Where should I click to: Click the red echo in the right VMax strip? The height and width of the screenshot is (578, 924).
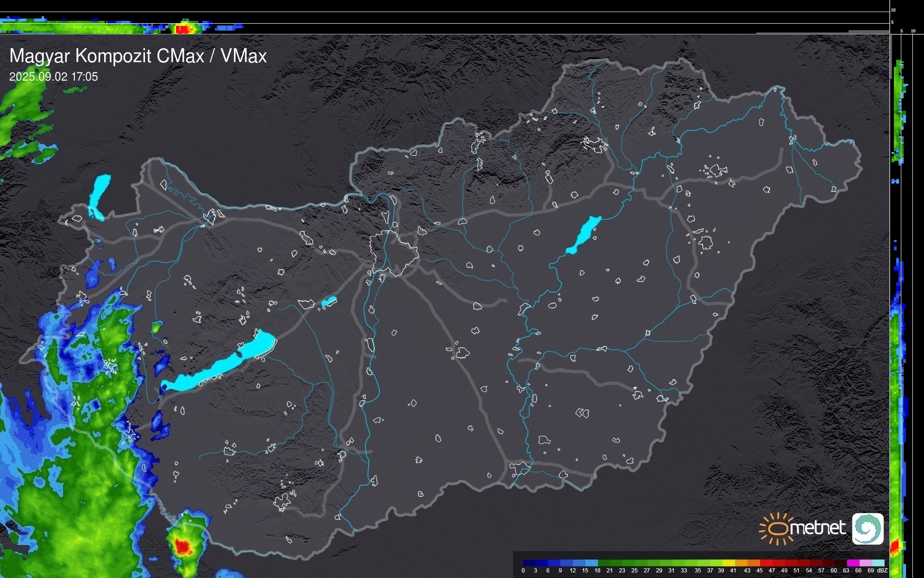click(894, 546)
